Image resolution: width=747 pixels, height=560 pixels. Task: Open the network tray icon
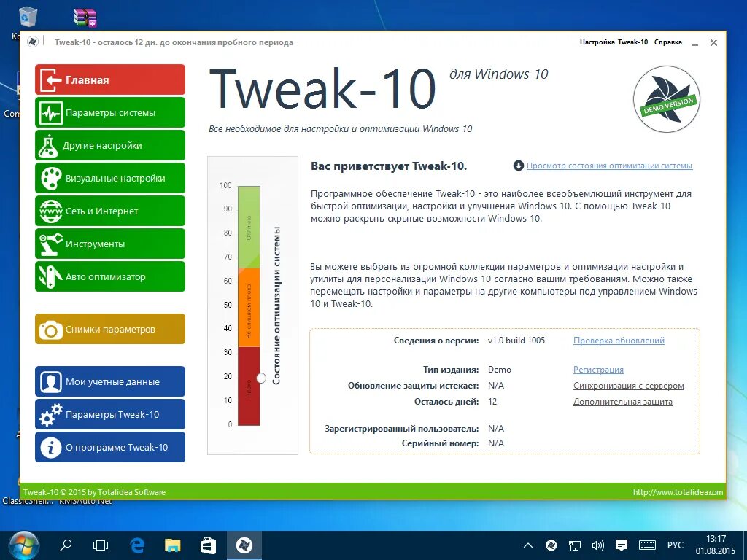(x=575, y=545)
